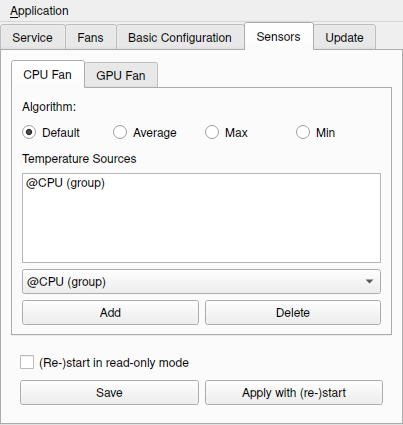Screen dimensions: 403x425
Task: Enable (Re-)start in read-only mode checkbox
Action: click(x=27, y=362)
